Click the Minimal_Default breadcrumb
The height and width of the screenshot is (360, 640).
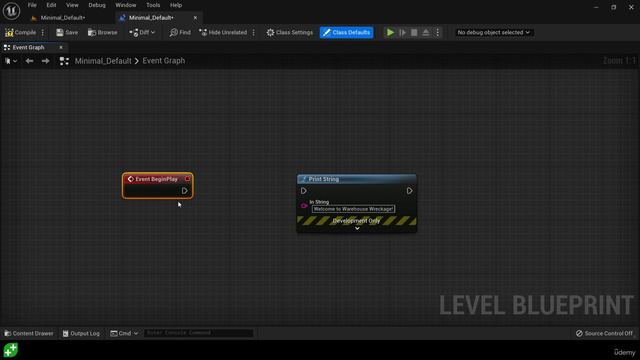point(103,61)
